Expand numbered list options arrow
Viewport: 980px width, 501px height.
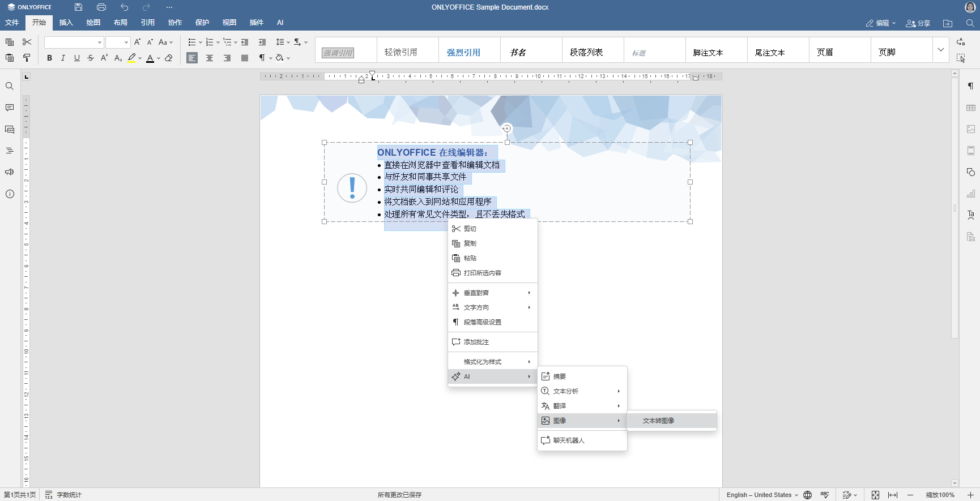[218, 42]
